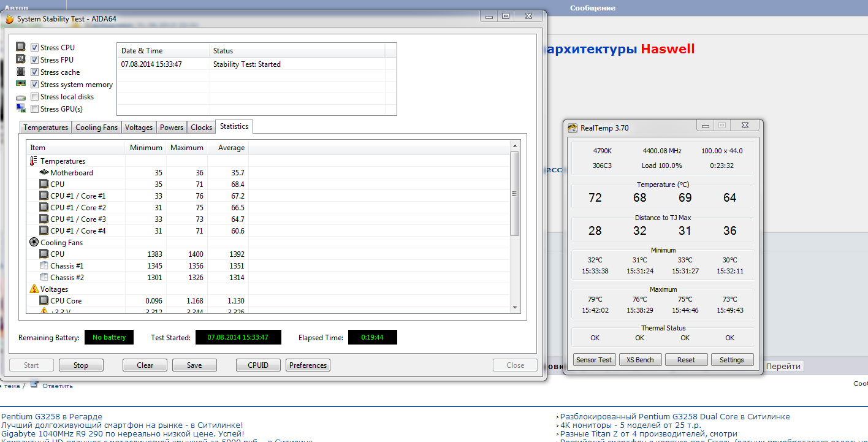This screenshot has width=868, height=442.
Task: Open 4K мониторы ad link
Action: (x=630, y=425)
